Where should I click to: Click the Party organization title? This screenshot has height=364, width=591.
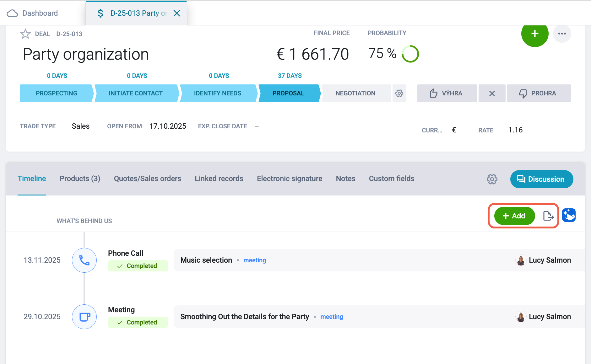pyautogui.click(x=86, y=54)
